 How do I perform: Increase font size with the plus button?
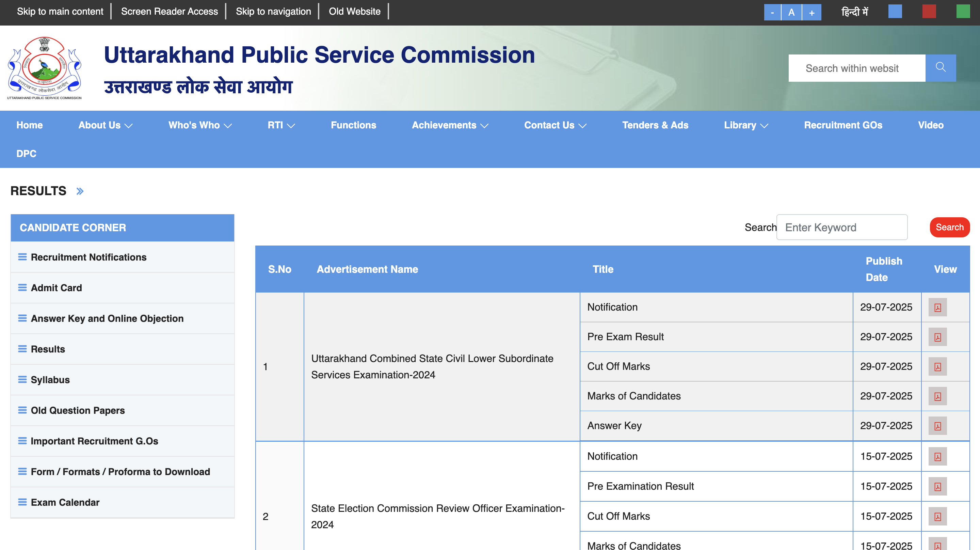point(812,12)
